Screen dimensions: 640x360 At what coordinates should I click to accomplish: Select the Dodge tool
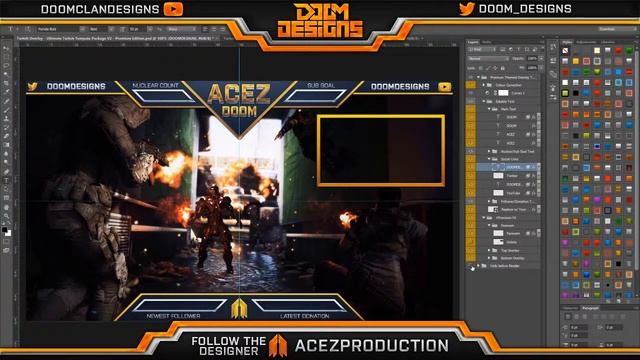click(6, 162)
